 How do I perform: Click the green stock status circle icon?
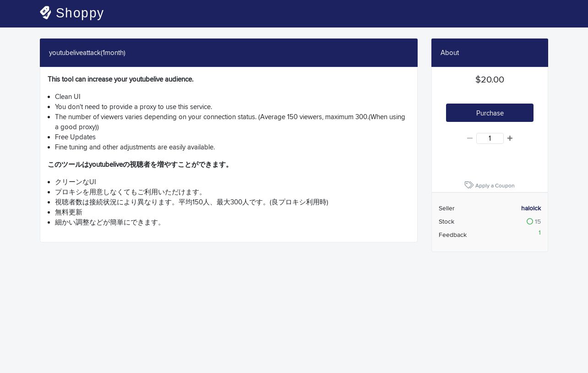[530, 221]
